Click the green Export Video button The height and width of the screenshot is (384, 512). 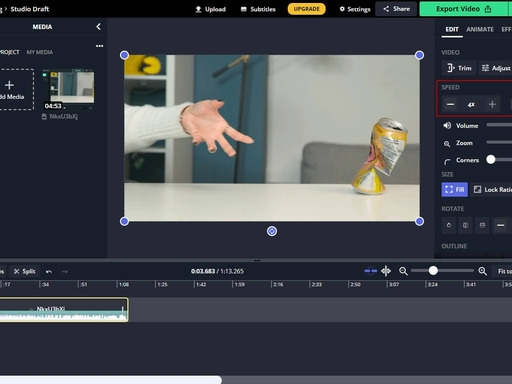coord(463,9)
